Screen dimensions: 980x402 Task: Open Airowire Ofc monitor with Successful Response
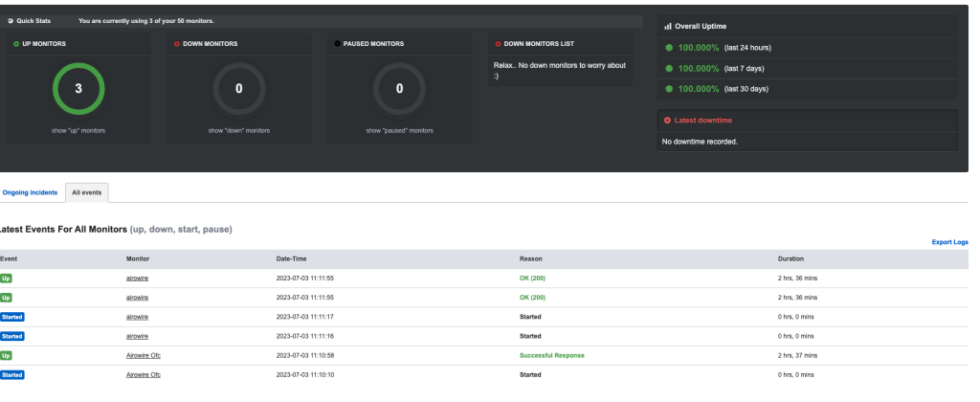coord(144,356)
